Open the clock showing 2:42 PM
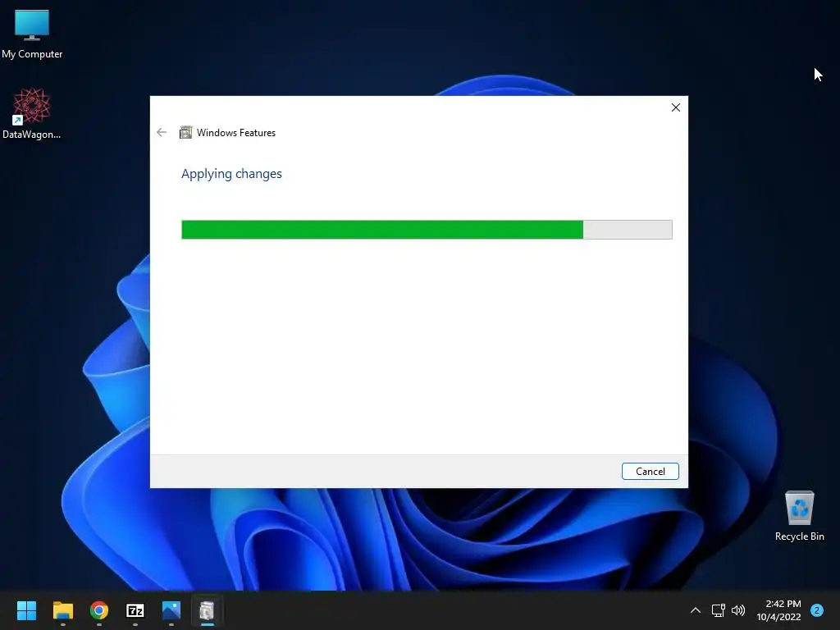The image size is (840, 630). (x=778, y=610)
